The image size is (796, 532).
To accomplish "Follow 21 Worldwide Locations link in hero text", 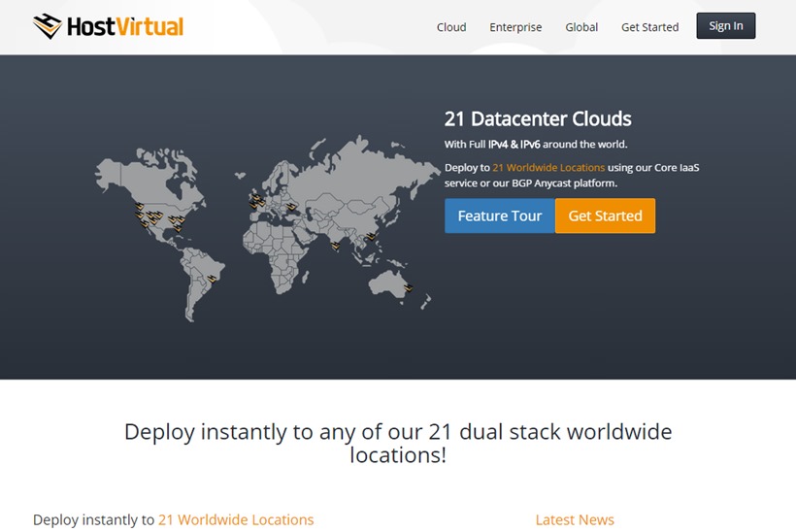I will click(548, 168).
